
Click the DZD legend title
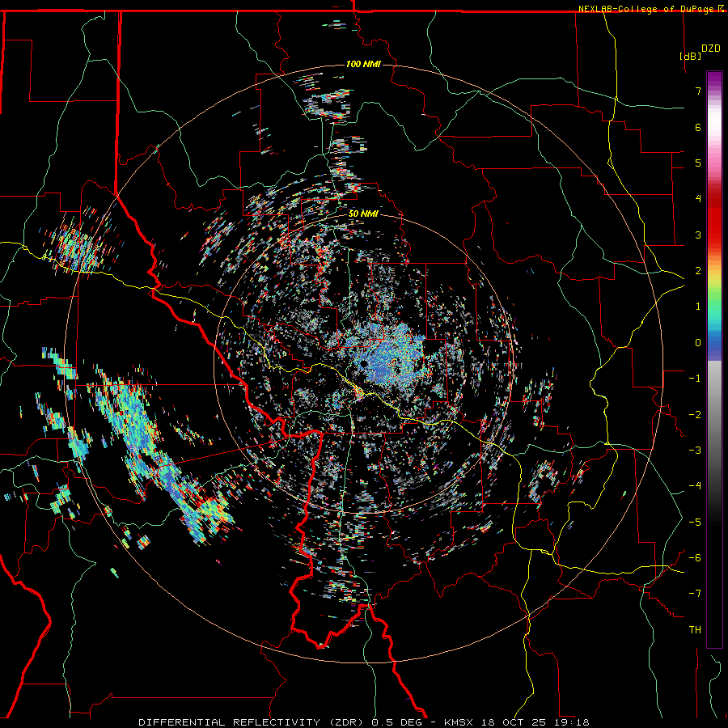(x=711, y=49)
